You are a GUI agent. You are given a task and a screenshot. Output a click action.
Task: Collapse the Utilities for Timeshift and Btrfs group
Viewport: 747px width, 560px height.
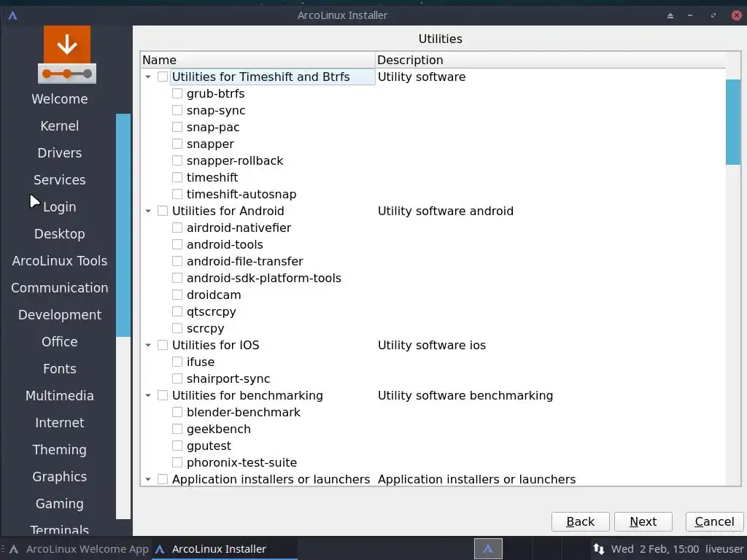(x=148, y=77)
